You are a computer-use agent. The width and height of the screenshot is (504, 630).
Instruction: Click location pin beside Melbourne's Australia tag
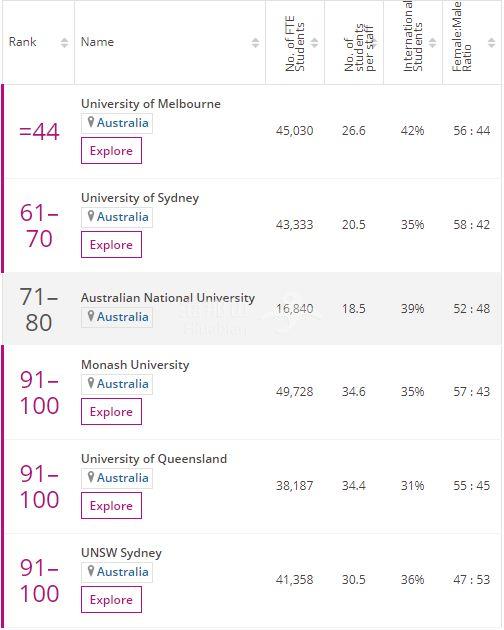[x=91, y=122]
